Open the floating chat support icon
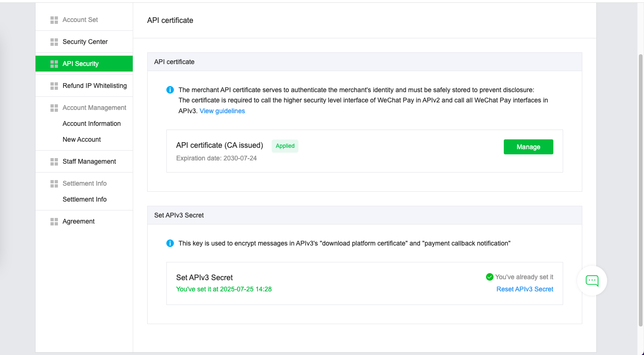644x355 pixels. 592,281
